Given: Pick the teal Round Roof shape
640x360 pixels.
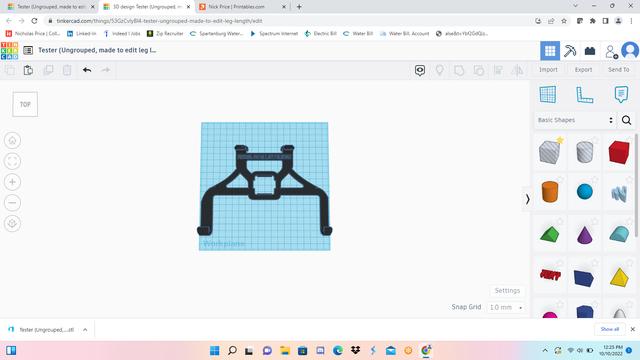Looking at the screenshot, I should point(619,234).
